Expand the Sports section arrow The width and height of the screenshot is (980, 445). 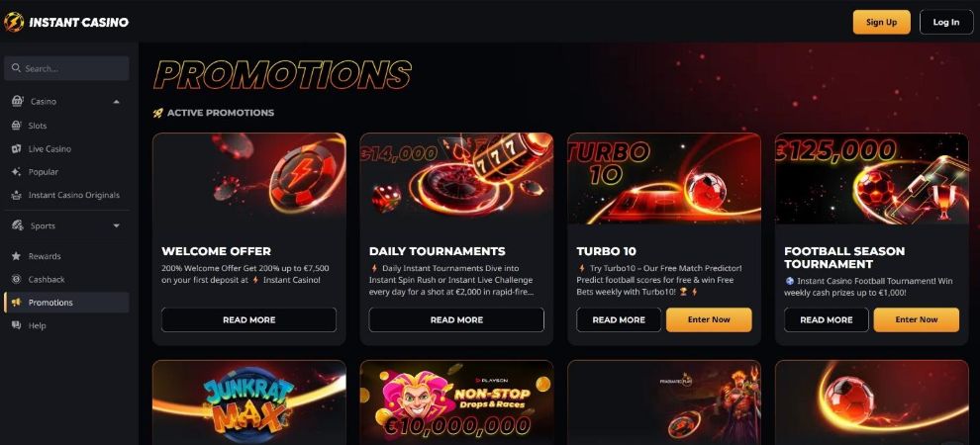[x=116, y=225]
